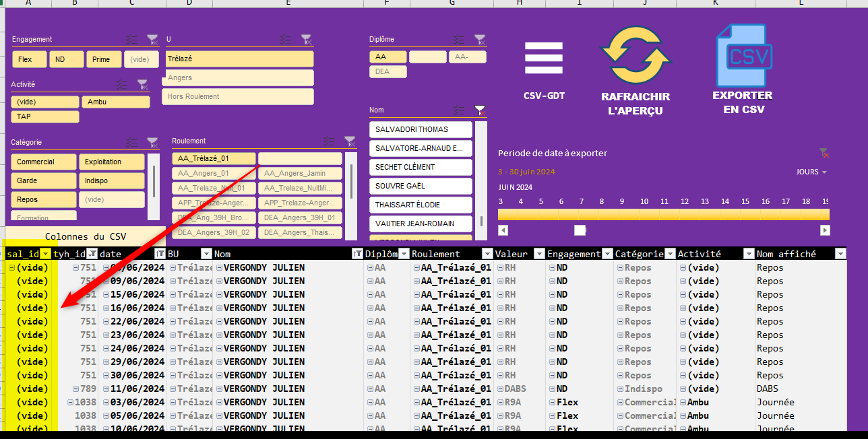Enable multi-select on the Diplôme slicer
The height and width of the screenshot is (439, 868).
(459, 40)
